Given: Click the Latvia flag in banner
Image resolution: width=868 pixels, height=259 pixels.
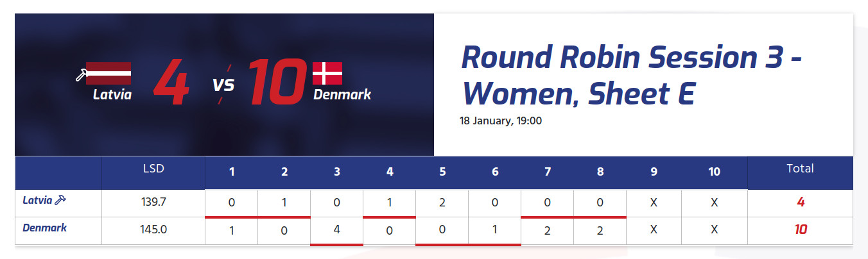Looking at the screenshot, I should [x=108, y=73].
